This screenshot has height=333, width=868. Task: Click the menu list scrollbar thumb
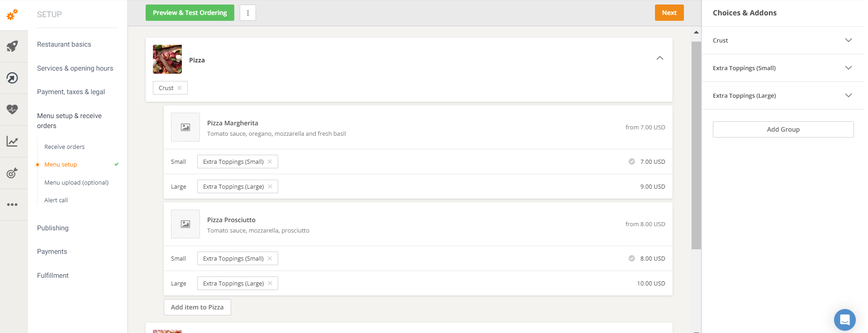point(696,145)
